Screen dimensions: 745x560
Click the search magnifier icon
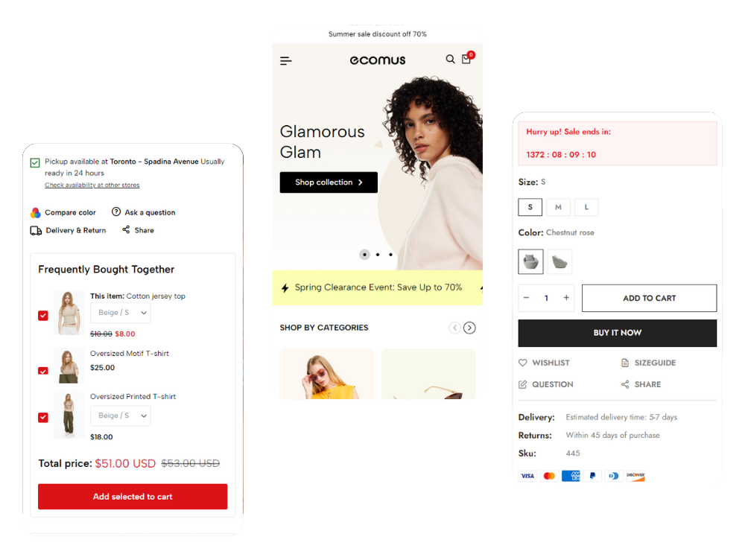pos(450,59)
